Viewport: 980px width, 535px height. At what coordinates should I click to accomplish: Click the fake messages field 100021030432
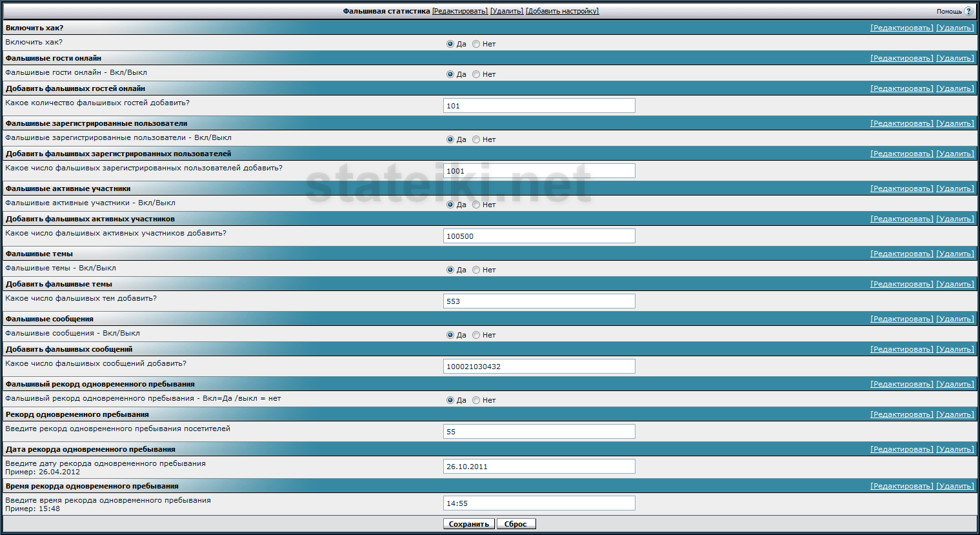[539, 366]
